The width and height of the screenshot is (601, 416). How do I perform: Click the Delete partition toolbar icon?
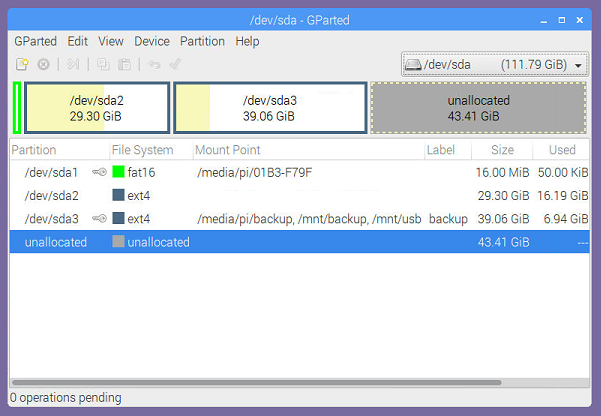point(43,64)
